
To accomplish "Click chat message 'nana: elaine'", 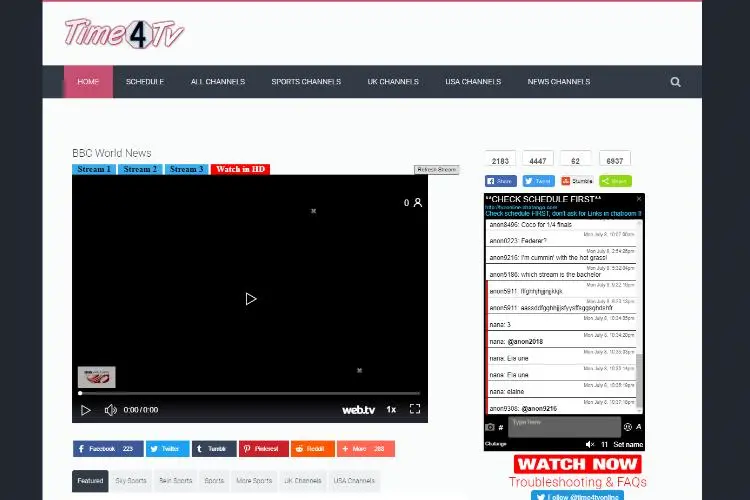I will click(x=507, y=391).
